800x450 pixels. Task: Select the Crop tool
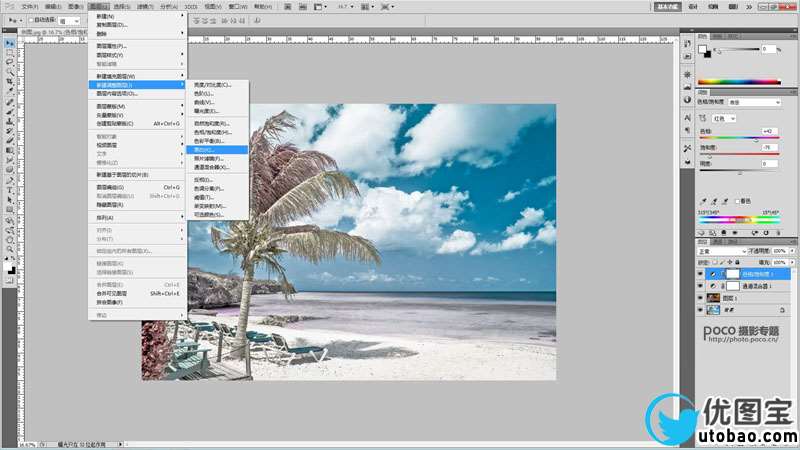(x=10, y=82)
